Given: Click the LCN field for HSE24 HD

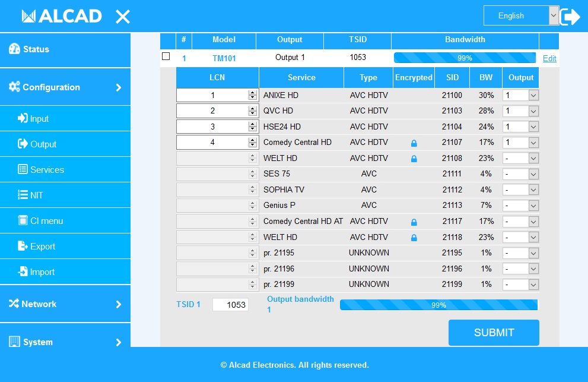Looking at the screenshot, I should (217, 127).
